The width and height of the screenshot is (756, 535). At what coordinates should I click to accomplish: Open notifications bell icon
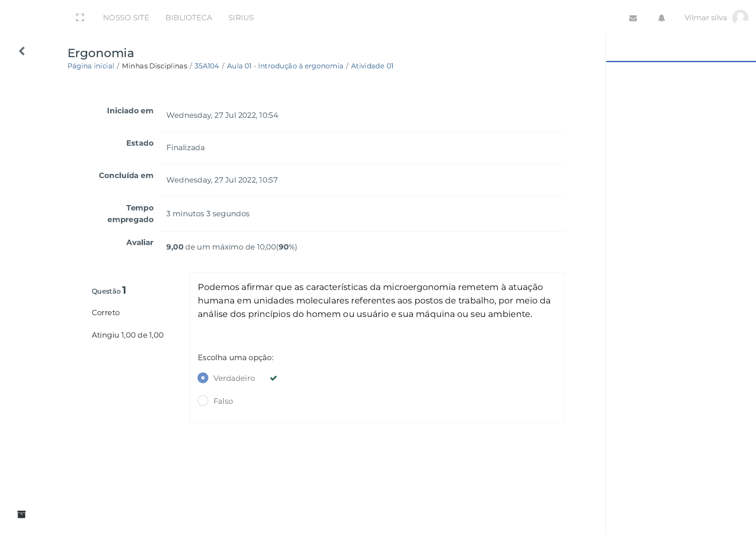661,18
